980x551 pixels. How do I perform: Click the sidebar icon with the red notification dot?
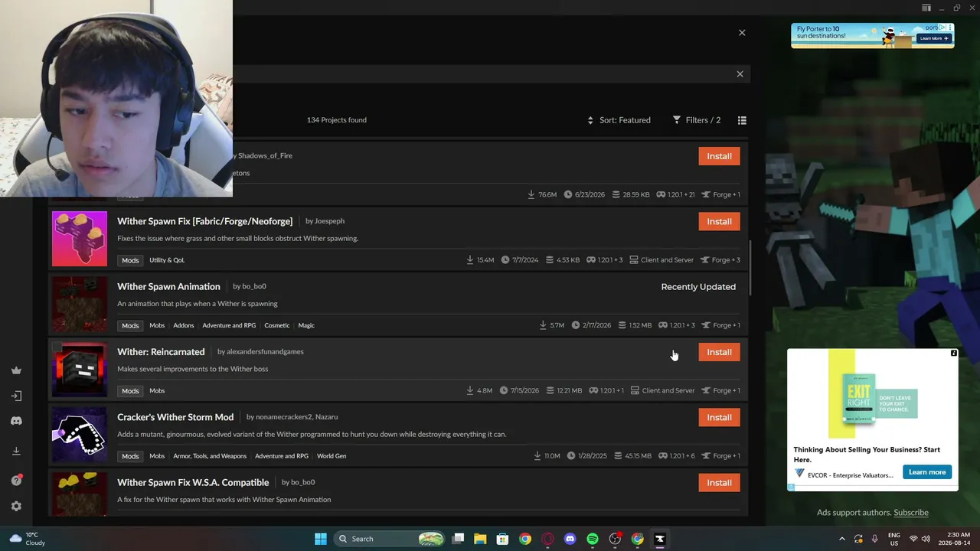[16, 480]
